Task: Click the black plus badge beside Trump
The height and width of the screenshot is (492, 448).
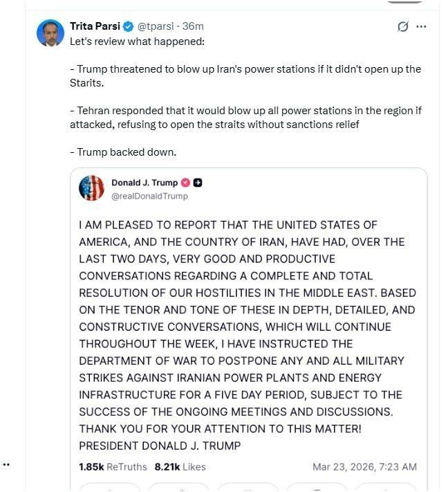Action: 198,183
